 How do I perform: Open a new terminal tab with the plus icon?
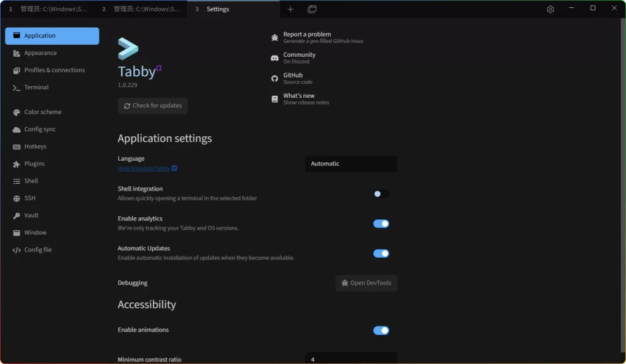290,9
